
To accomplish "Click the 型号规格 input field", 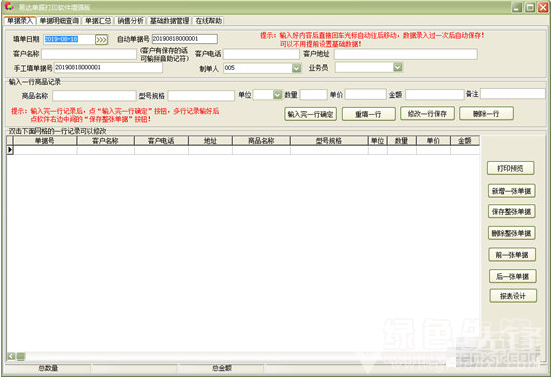I will click(x=201, y=95).
